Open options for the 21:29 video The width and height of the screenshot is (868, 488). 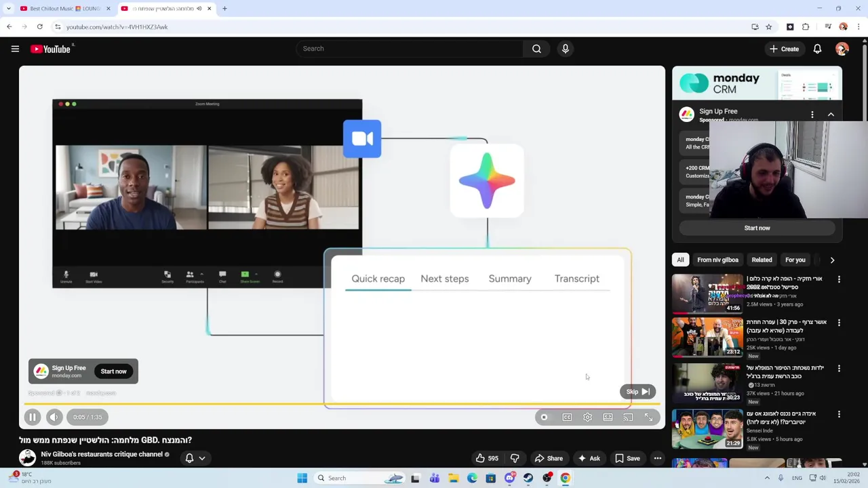[x=839, y=414]
